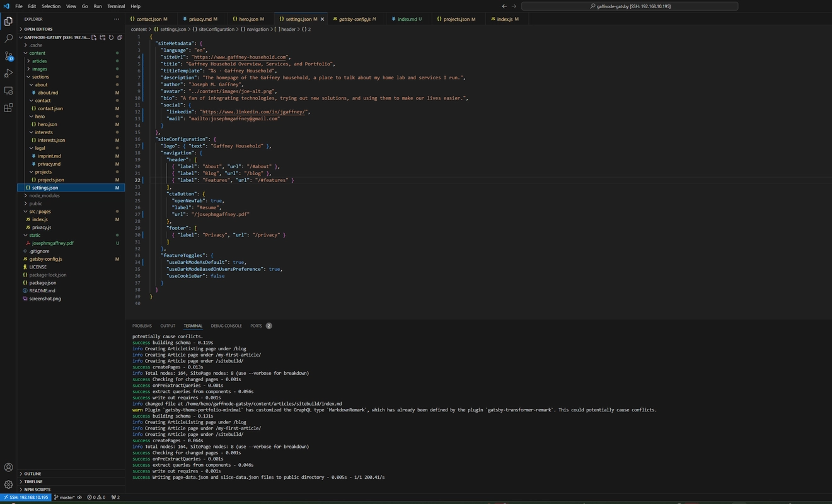Open the Run and Debug view
The width and height of the screenshot is (832, 504).
(8, 73)
